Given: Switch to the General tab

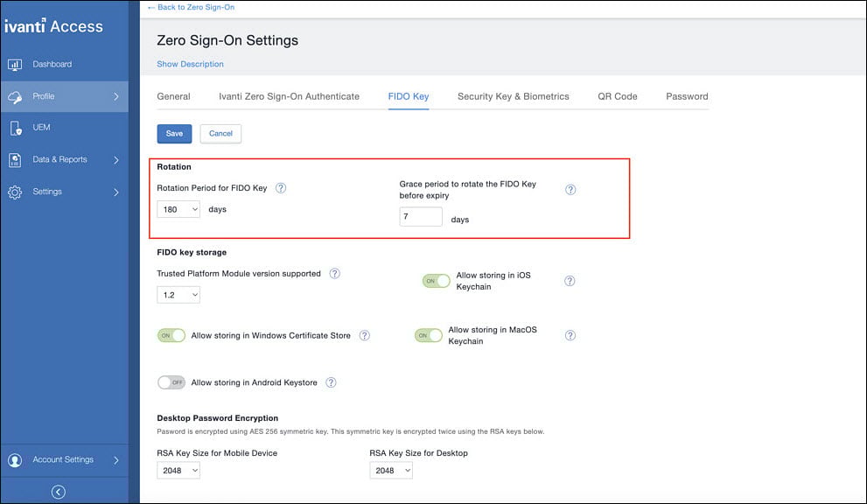Looking at the screenshot, I should pos(173,96).
